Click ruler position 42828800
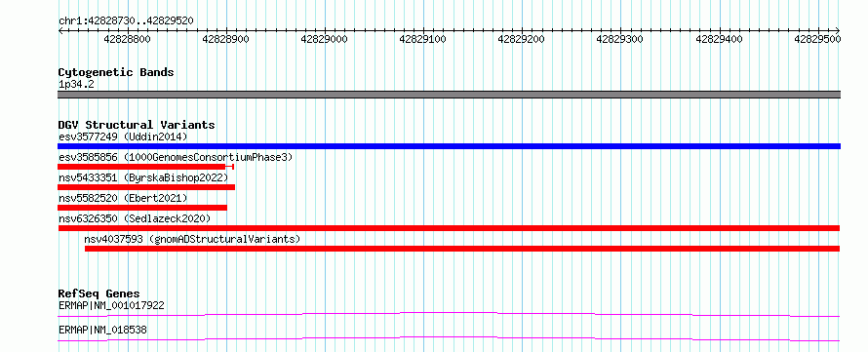 [128, 39]
